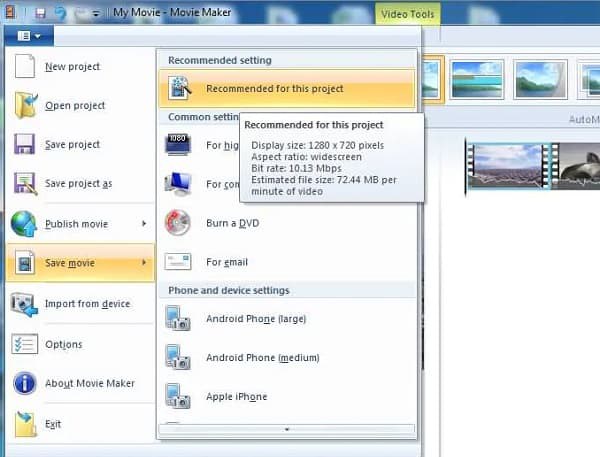This screenshot has width=600, height=457.
Task: Choose Open project menu entry
Action: [x=80, y=105]
